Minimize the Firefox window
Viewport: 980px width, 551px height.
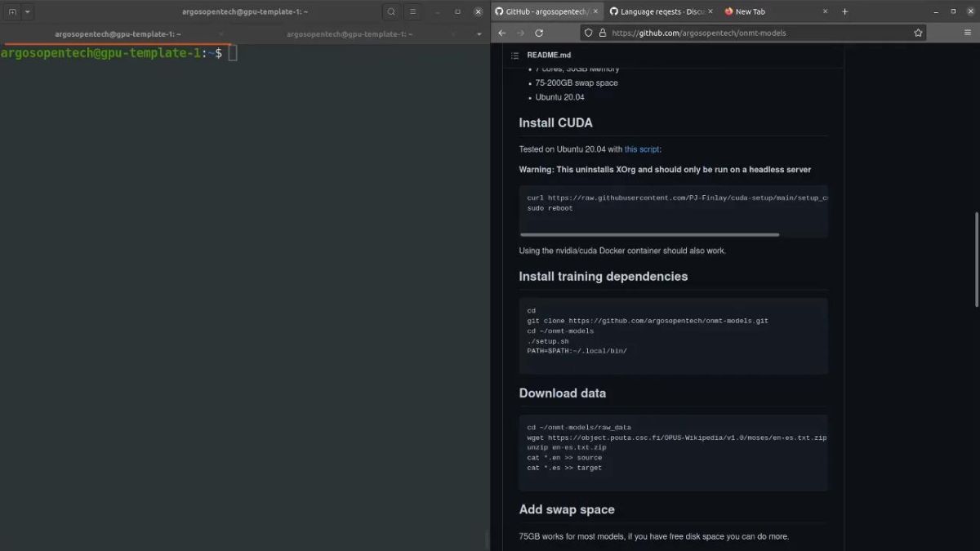(937, 11)
